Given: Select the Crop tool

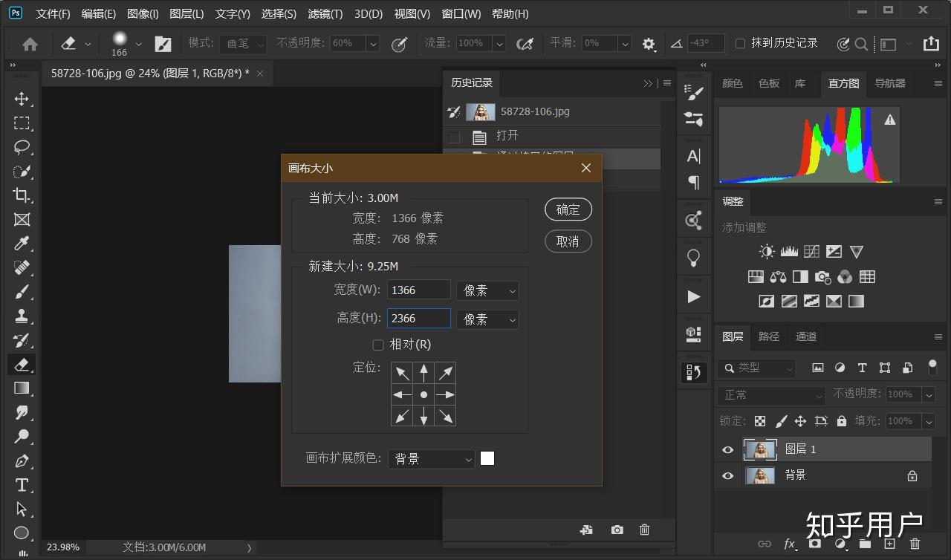Looking at the screenshot, I should tap(22, 195).
